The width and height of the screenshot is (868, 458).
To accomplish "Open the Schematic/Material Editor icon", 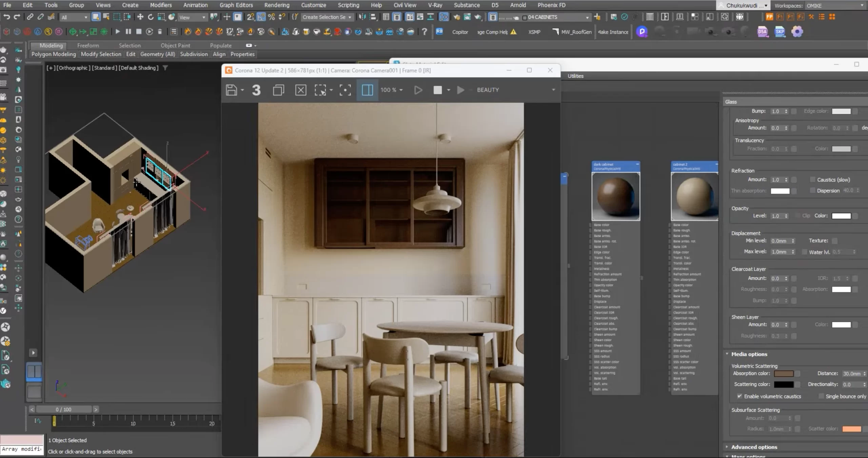I will [443, 17].
